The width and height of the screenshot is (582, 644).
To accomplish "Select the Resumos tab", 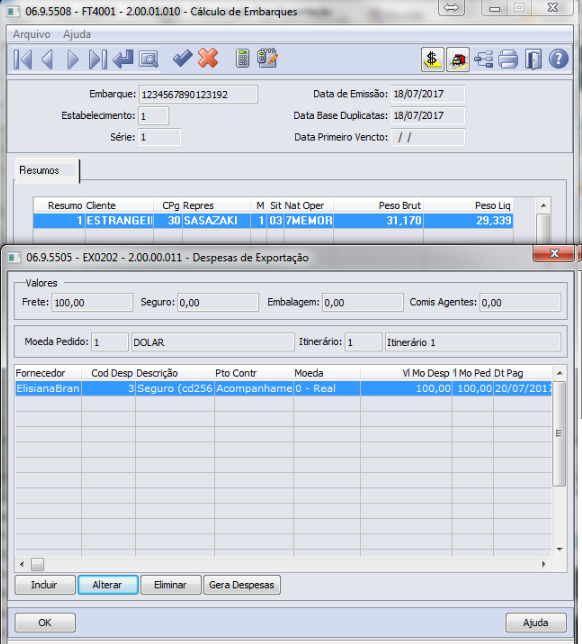I will pos(46,170).
